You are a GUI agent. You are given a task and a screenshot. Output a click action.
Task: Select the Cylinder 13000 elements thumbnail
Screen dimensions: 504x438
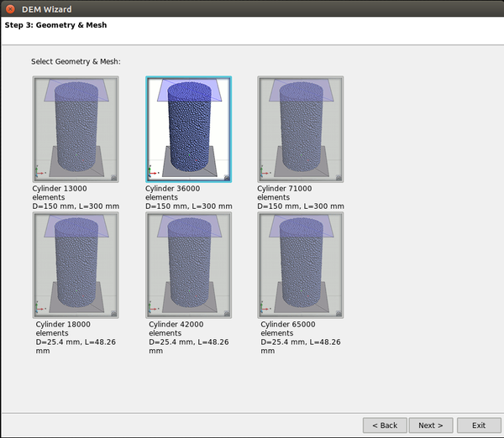click(x=76, y=128)
